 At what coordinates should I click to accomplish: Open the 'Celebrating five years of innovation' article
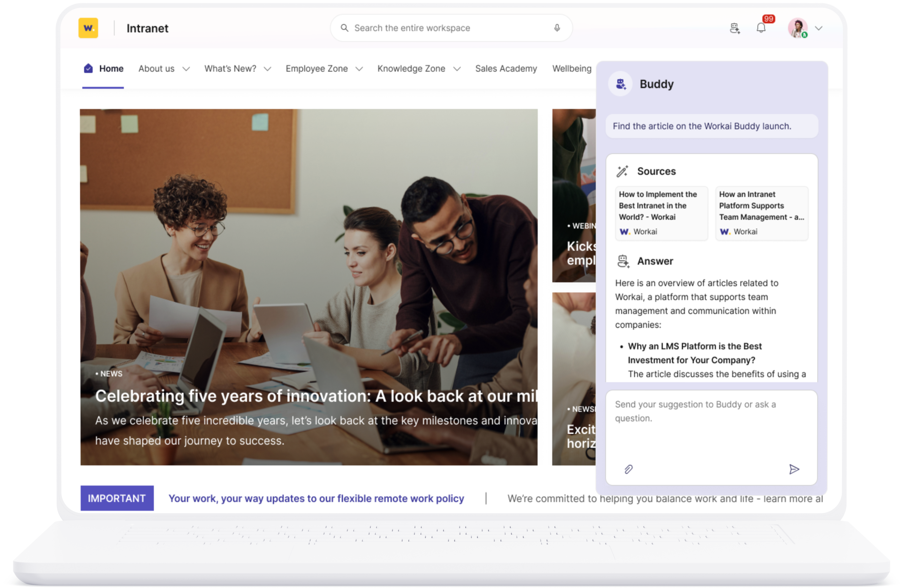[x=316, y=396]
